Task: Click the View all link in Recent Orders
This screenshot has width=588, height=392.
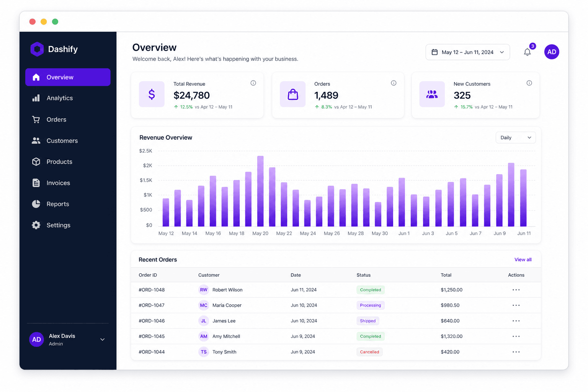Action: (523, 260)
